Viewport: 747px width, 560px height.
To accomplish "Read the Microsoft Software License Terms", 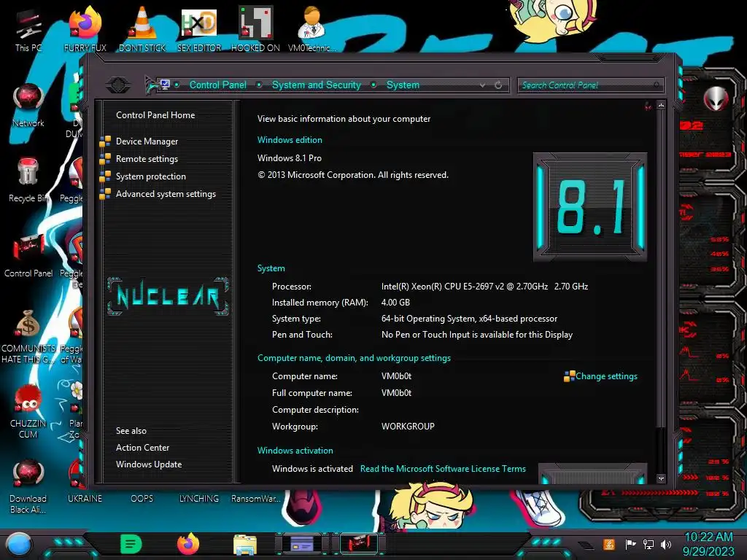I will pos(443,469).
